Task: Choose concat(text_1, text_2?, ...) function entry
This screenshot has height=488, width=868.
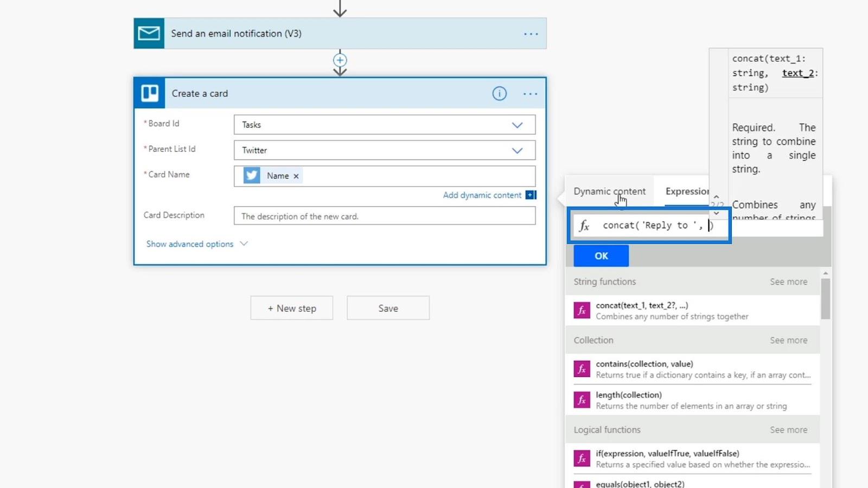Action: point(692,310)
